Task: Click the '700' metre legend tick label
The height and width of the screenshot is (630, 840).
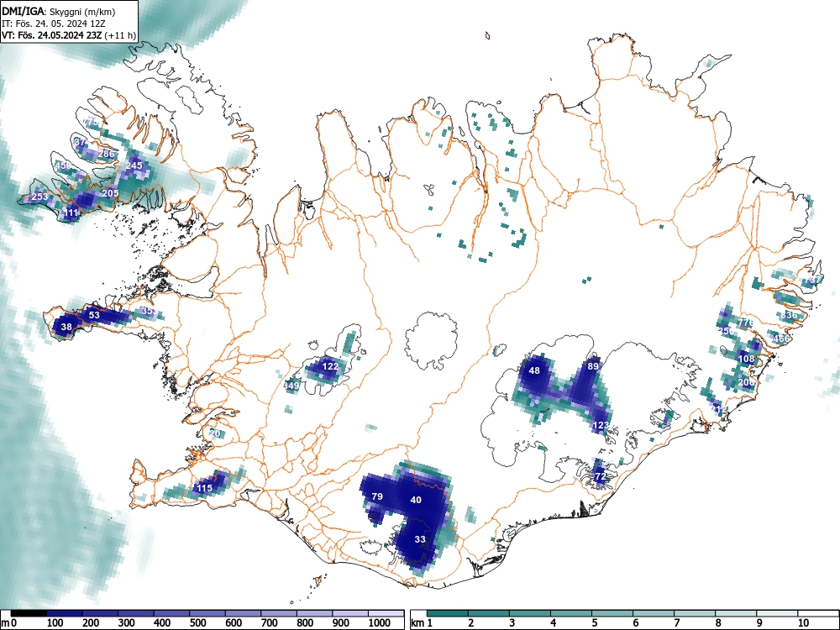Action: (x=270, y=623)
